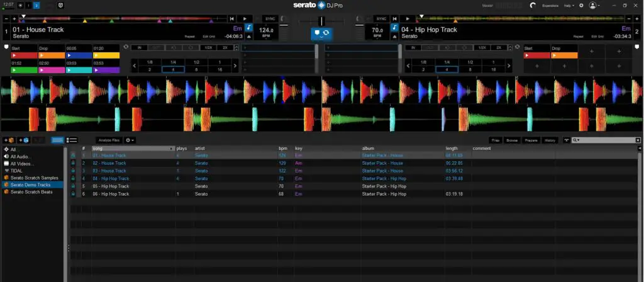Jump to previous track on left deck
The image size is (644, 282).
click(x=232, y=19)
